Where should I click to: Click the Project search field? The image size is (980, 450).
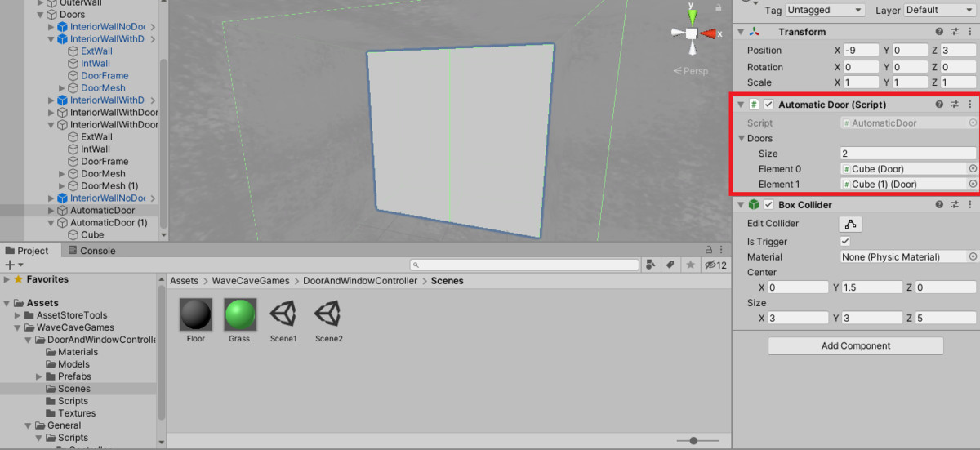click(x=524, y=265)
